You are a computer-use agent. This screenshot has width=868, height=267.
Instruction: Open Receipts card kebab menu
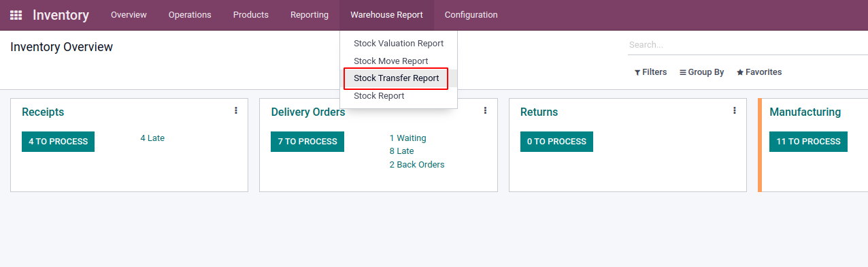click(x=236, y=110)
